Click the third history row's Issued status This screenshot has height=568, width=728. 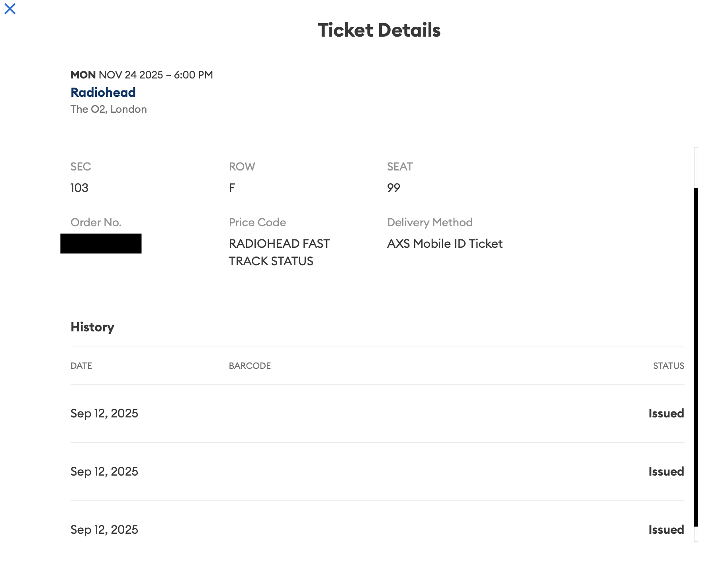tap(666, 530)
